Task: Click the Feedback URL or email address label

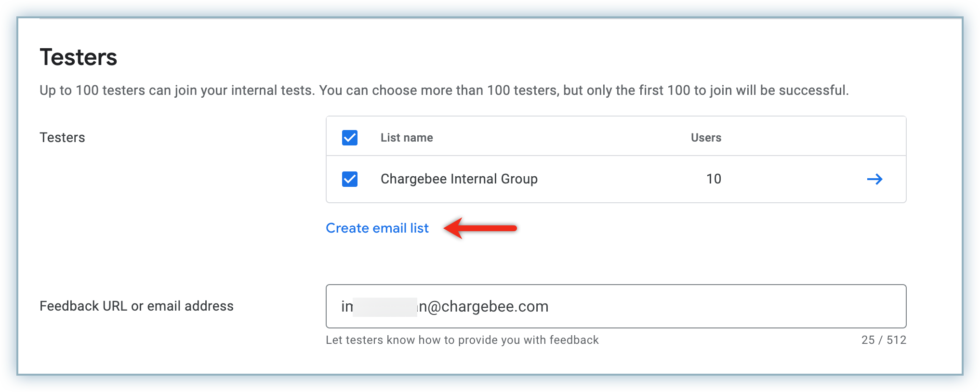Action: [x=136, y=306]
